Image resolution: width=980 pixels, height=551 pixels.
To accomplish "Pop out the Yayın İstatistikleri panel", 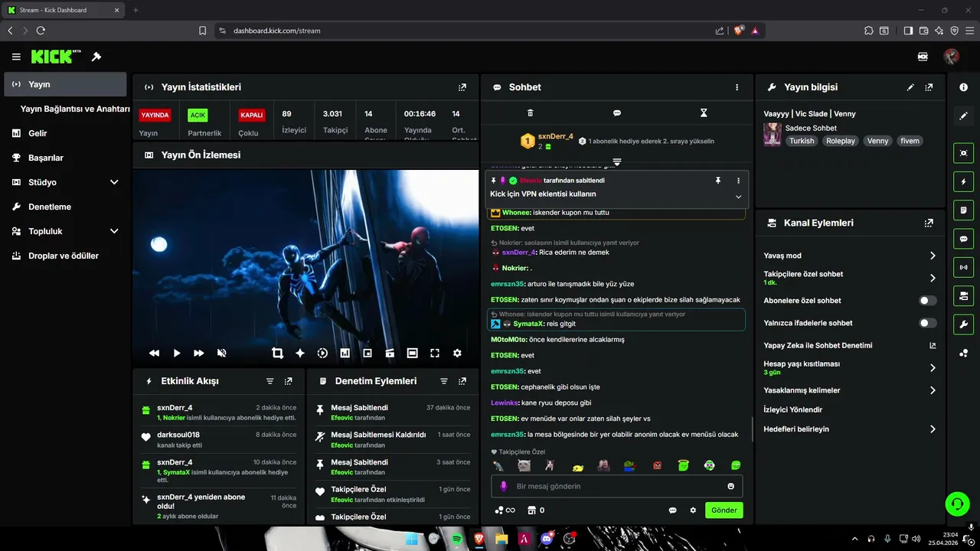I will pos(462,87).
